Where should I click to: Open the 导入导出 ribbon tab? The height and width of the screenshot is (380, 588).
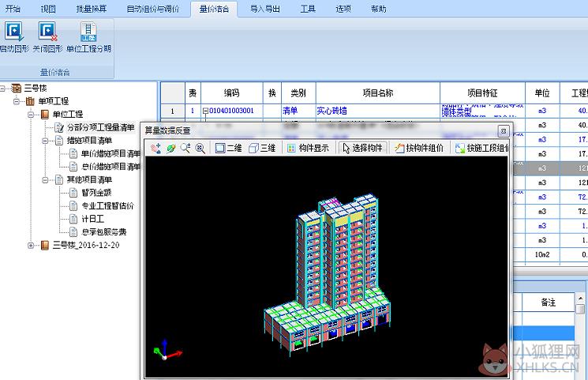(265, 9)
